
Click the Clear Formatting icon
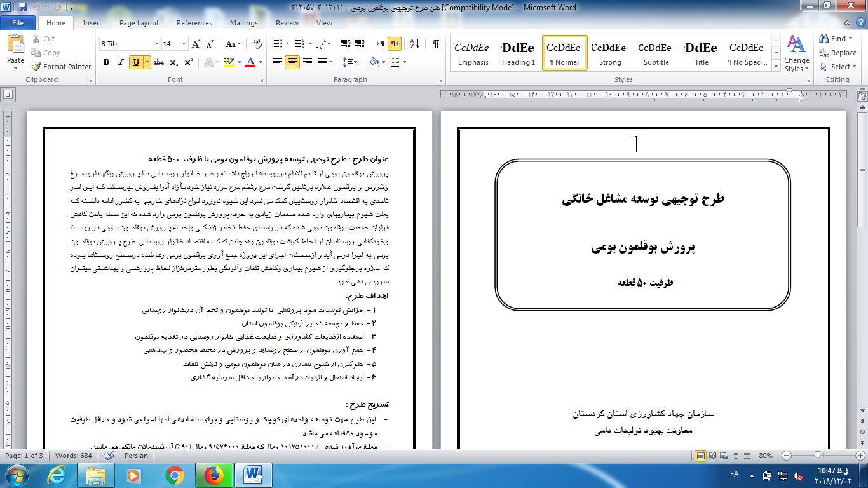257,44
